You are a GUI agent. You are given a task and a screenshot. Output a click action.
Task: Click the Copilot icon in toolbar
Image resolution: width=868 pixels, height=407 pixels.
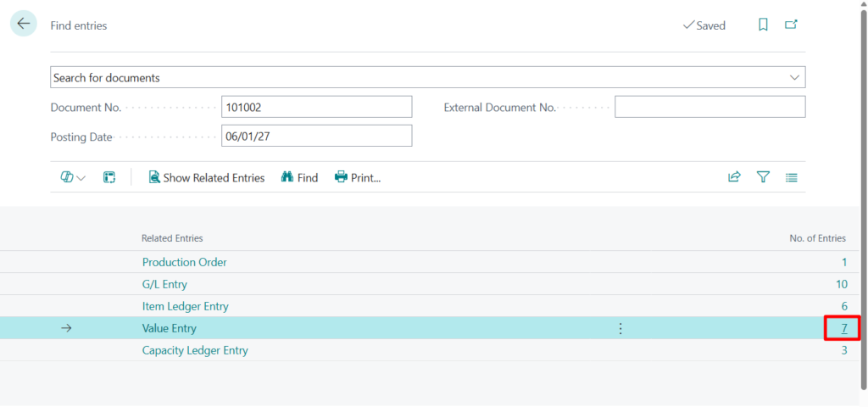67,177
